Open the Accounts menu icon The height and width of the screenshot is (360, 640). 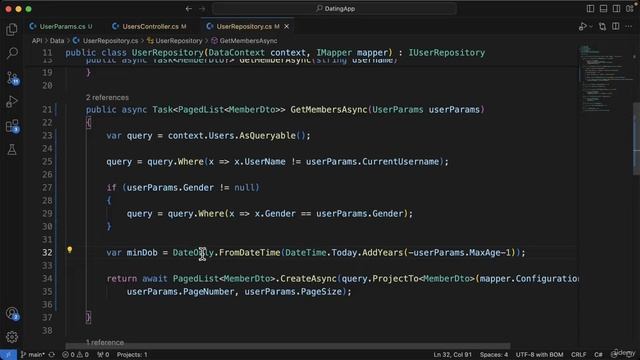[12, 313]
